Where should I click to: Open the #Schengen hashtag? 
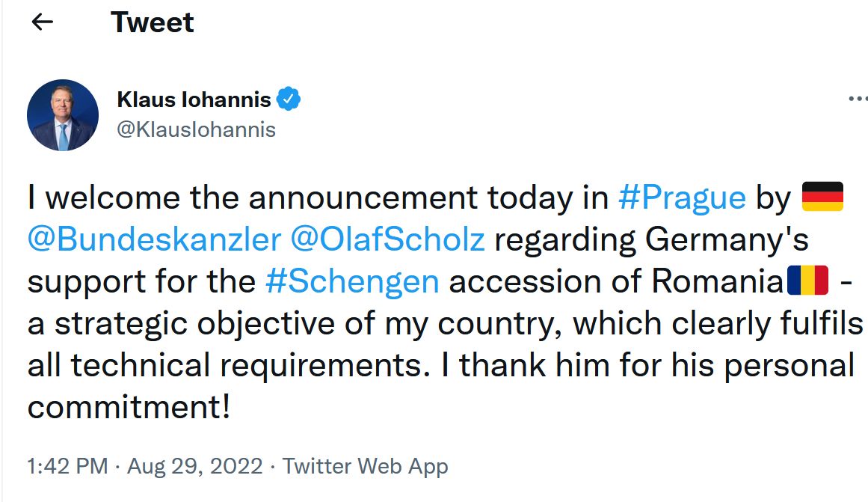click(352, 281)
